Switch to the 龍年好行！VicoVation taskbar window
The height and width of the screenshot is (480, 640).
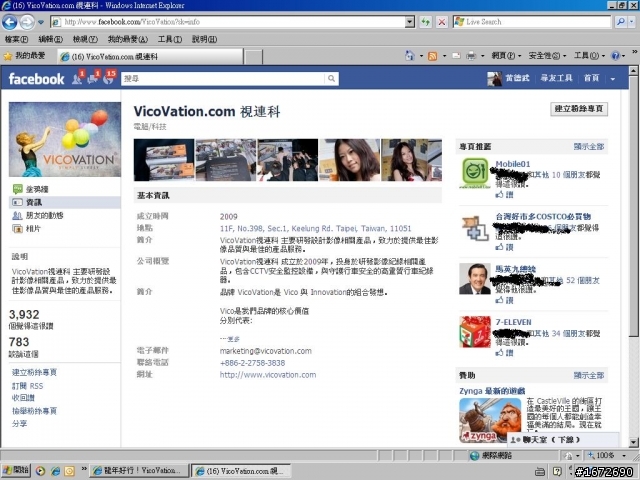point(140,471)
